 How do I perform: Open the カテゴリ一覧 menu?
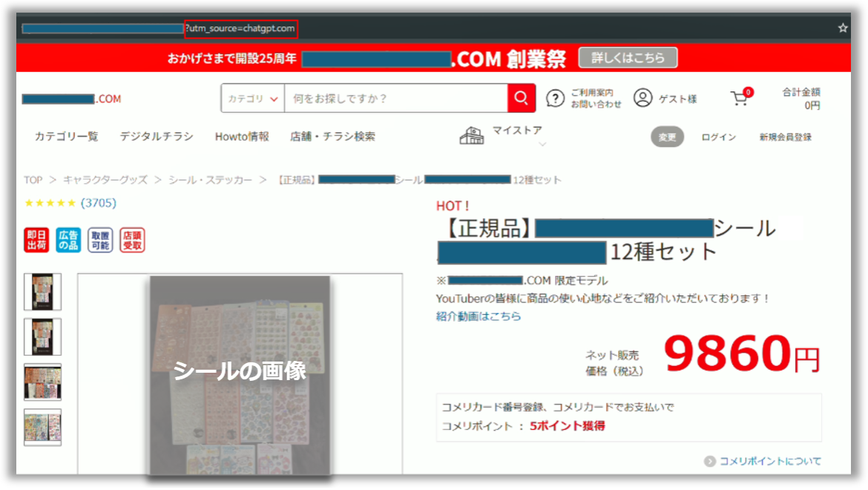click(x=66, y=137)
